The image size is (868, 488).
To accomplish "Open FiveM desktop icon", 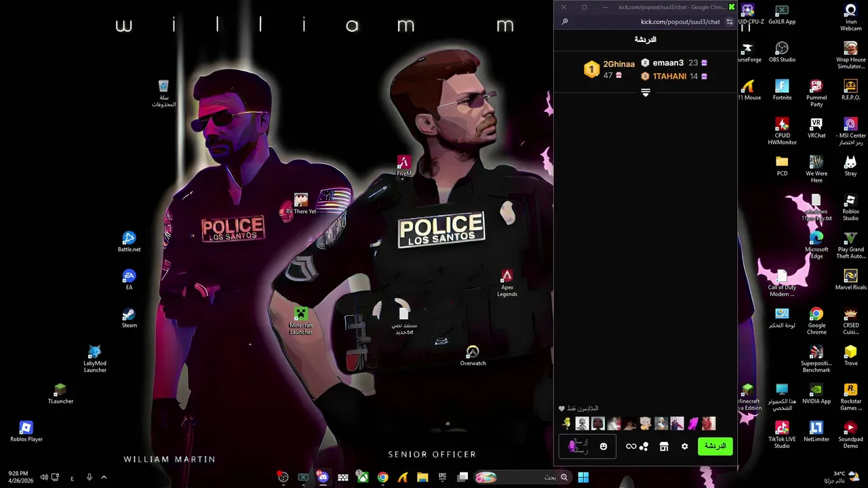I will pyautogui.click(x=404, y=166).
